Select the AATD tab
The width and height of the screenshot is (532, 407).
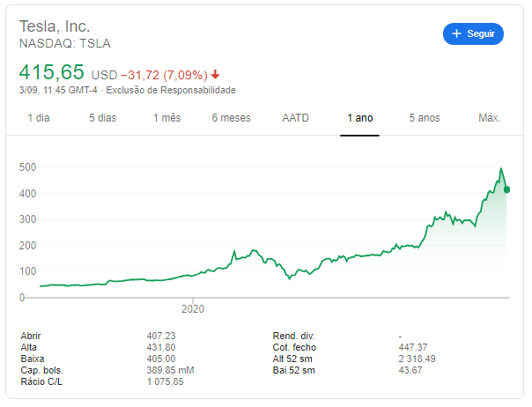[x=296, y=118]
